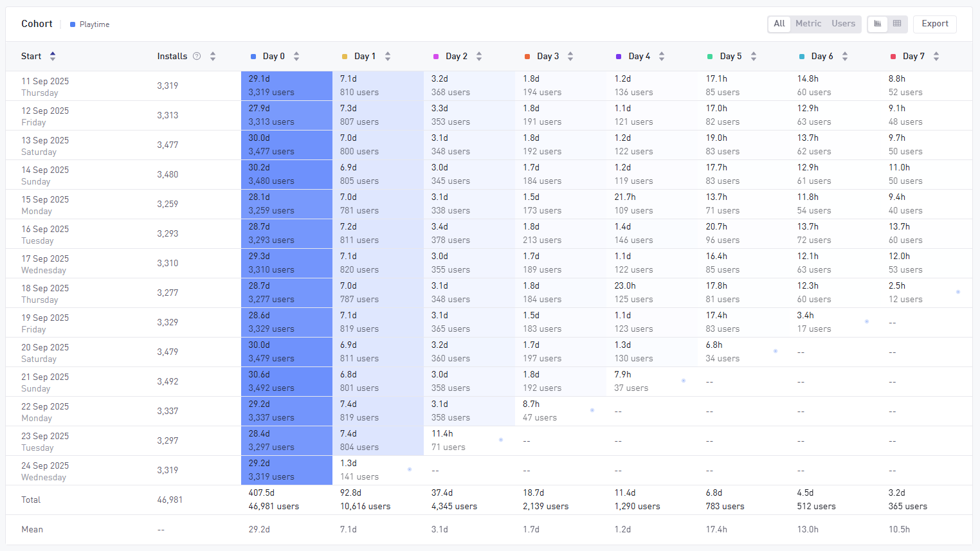Viewport: 980px width, 551px height.
Task: Sort the Installs column with its arrows
Action: pyautogui.click(x=213, y=57)
